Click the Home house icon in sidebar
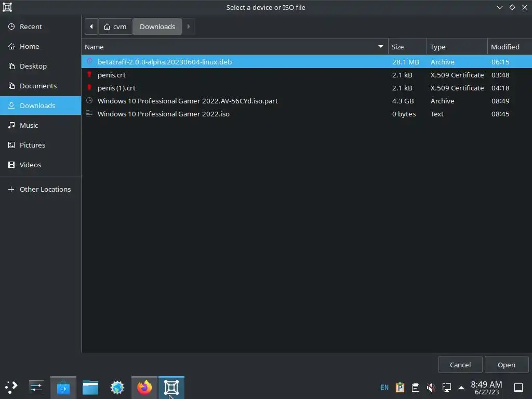The height and width of the screenshot is (399, 532). (x=11, y=46)
